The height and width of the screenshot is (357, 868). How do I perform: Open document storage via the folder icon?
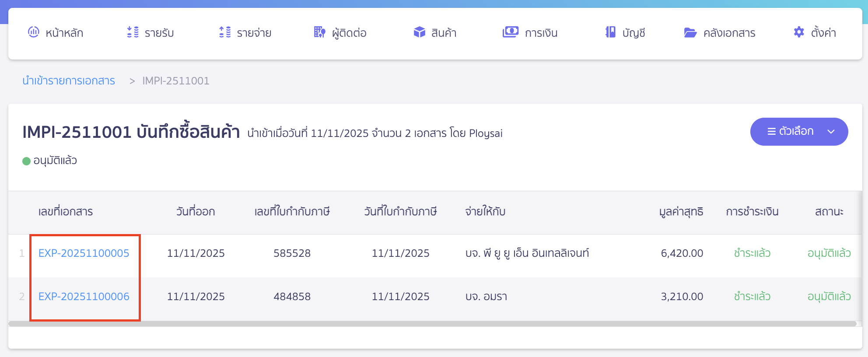tap(690, 32)
